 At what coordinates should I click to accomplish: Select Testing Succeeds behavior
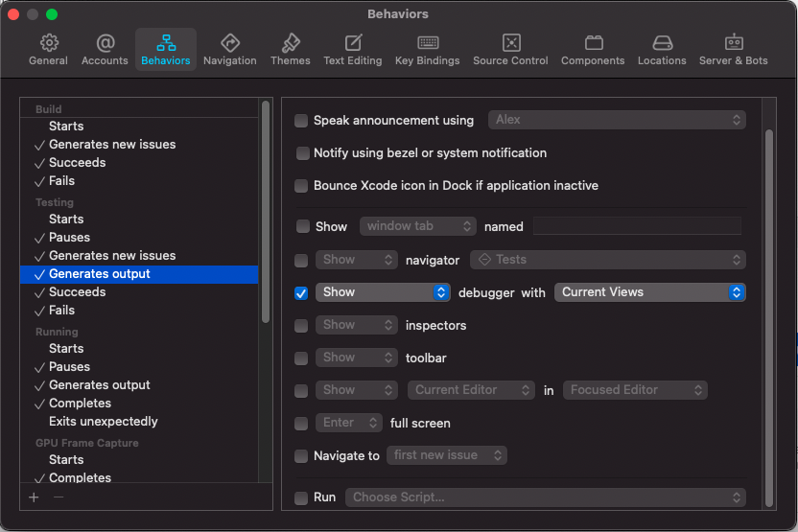point(138,292)
